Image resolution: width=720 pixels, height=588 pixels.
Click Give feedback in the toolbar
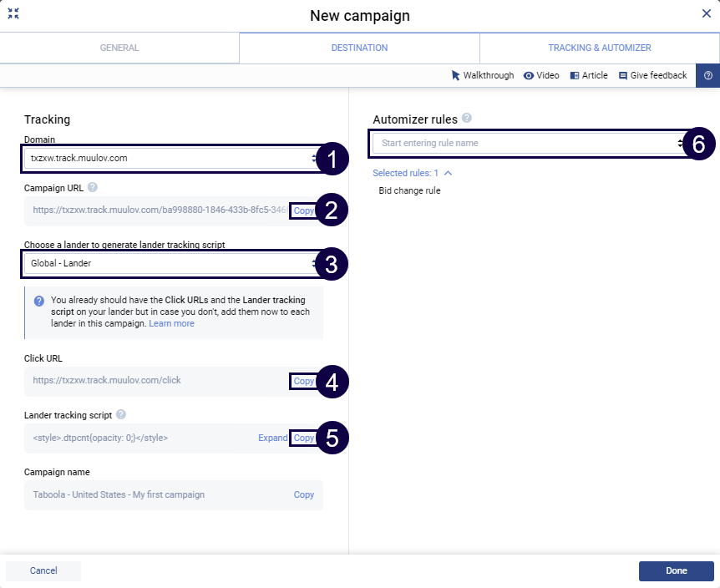(x=652, y=75)
